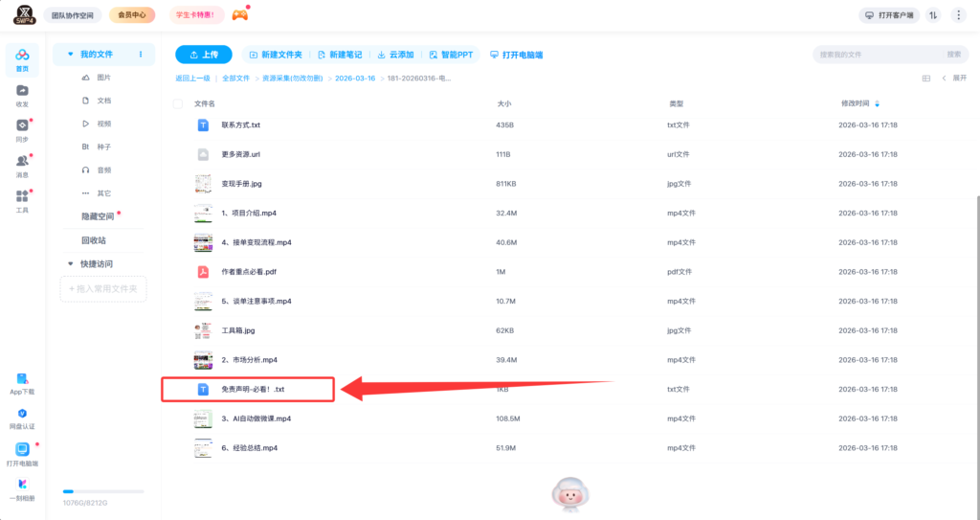This screenshot has width=980, height=520.
Task: Select 视频 category in sidebar
Action: pyautogui.click(x=103, y=124)
